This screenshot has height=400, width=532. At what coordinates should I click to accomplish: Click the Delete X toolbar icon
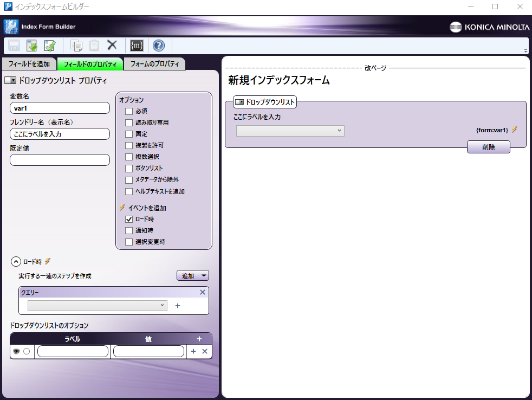pyautogui.click(x=112, y=45)
